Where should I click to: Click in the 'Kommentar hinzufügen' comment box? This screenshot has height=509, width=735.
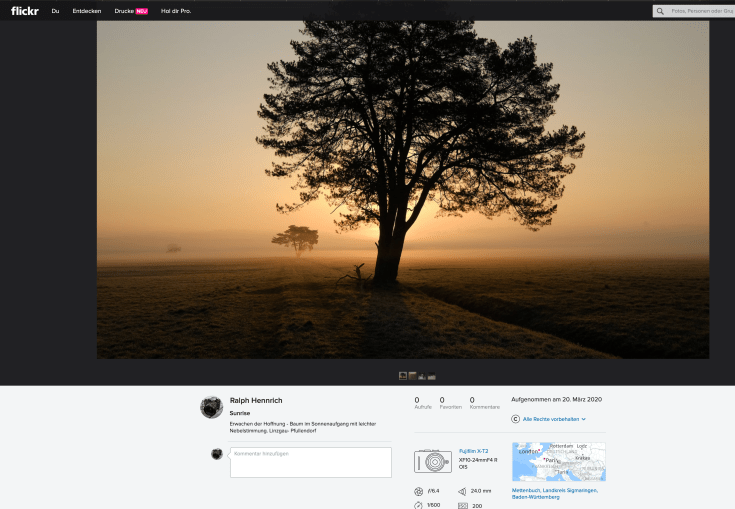310,462
